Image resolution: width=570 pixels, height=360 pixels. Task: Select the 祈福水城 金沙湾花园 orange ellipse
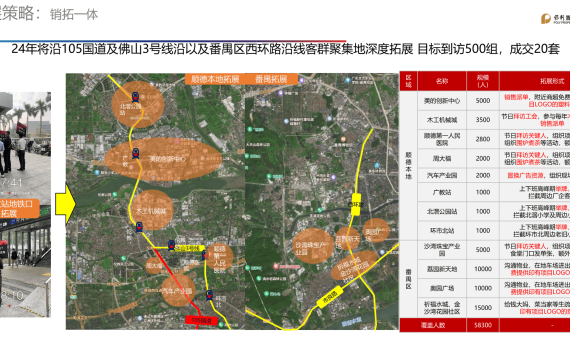coord(355,266)
